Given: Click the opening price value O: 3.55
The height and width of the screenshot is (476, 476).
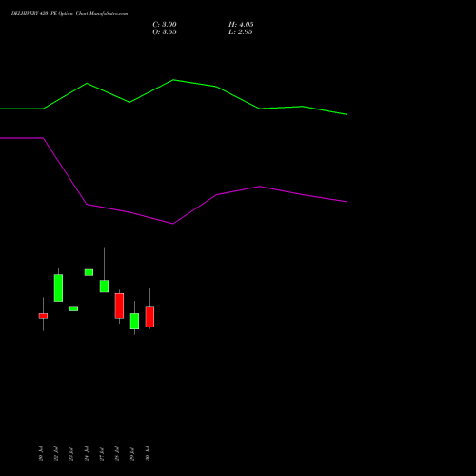Looking at the screenshot, I should 165,32.
